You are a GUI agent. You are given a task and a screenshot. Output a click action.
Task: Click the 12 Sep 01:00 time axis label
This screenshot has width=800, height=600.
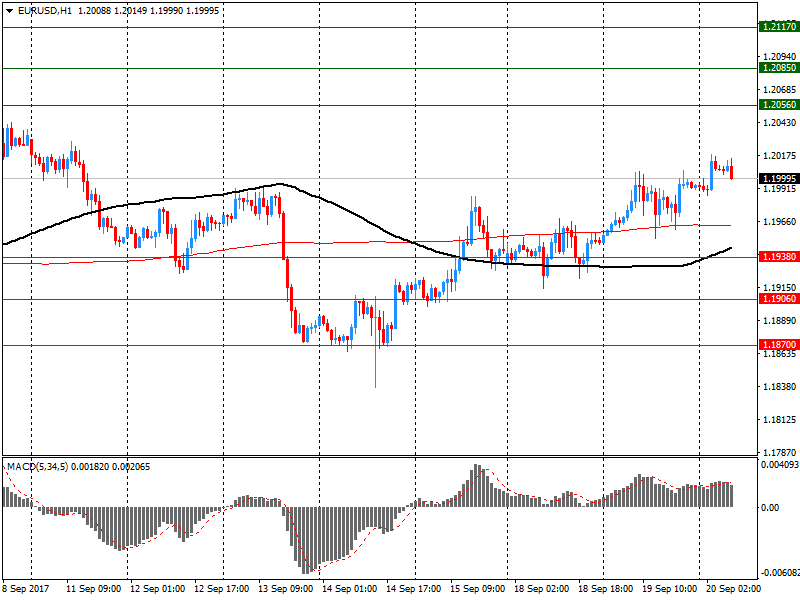tap(157, 589)
